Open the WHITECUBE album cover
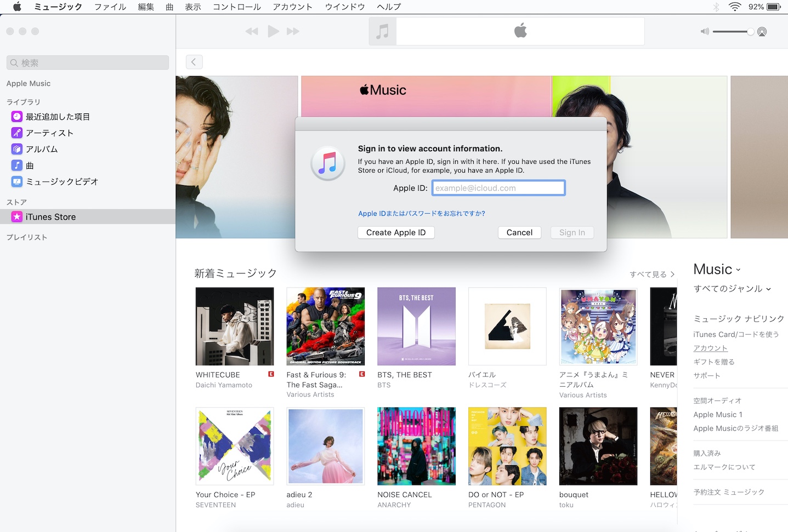Image resolution: width=788 pixels, height=532 pixels. 235,327
